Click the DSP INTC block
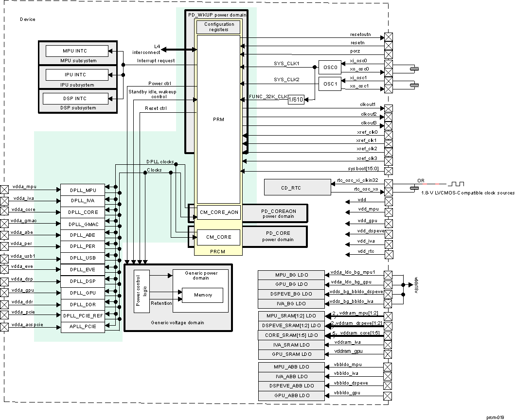Screen dimensions: 515x420 click(75, 99)
